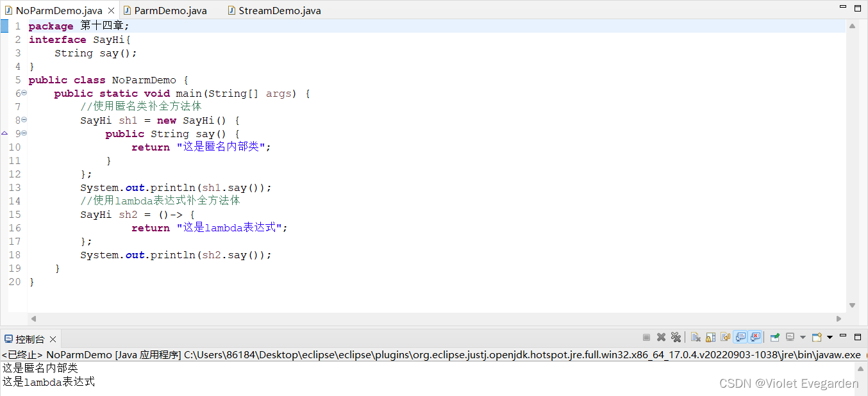Viewport: 868px width, 396px height.
Task: Pin Console icon
Action: tap(774, 337)
